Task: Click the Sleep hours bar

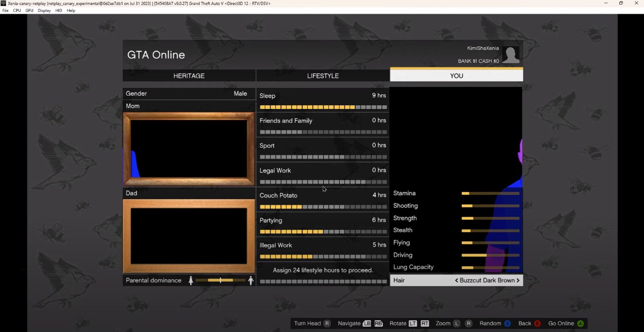Action: tap(323, 107)
